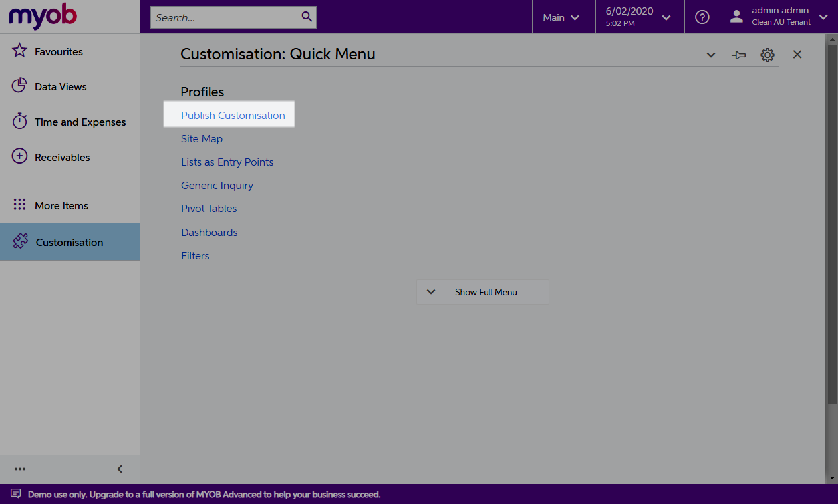Click the Customisation puzzle piece icon
The width and height of the screenshot is (838, 504).
[x=21, y=241]
